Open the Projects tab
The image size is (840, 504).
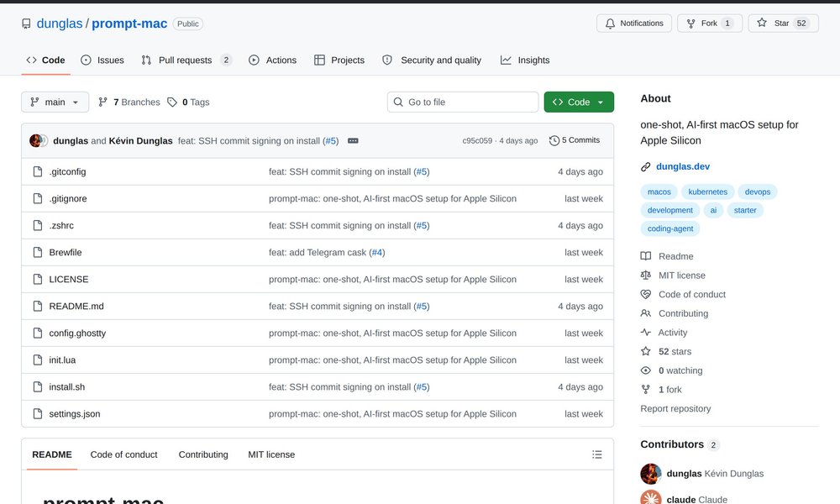[x=339, y=60]
